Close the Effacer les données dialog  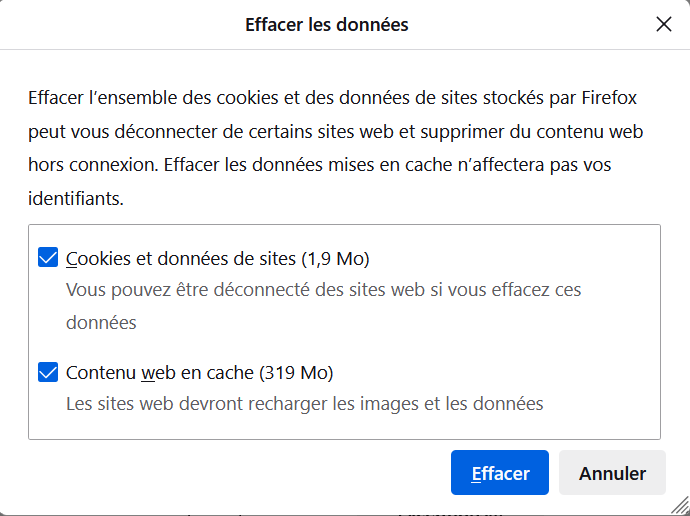pyautogui.click(x=664, y=24)
